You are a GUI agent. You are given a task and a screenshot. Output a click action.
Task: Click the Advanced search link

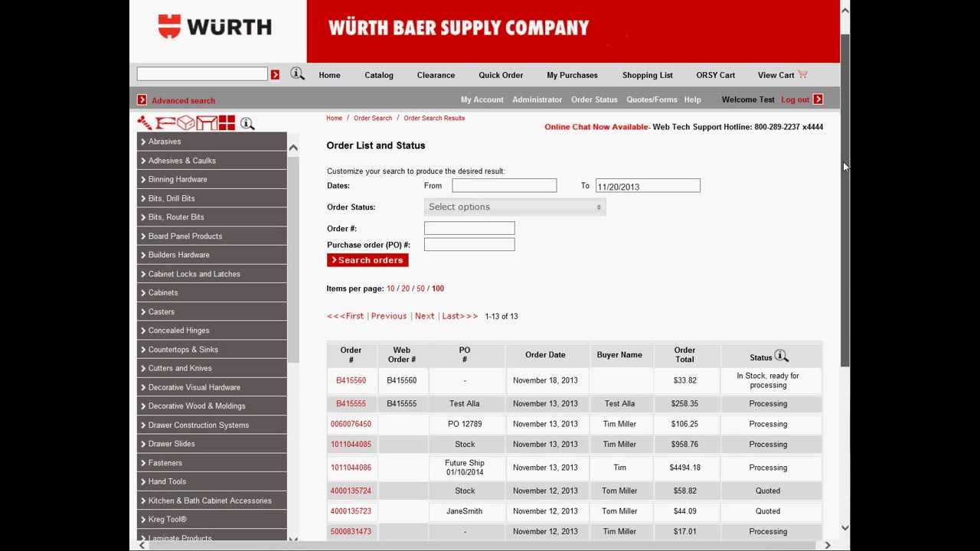point(183,101)
